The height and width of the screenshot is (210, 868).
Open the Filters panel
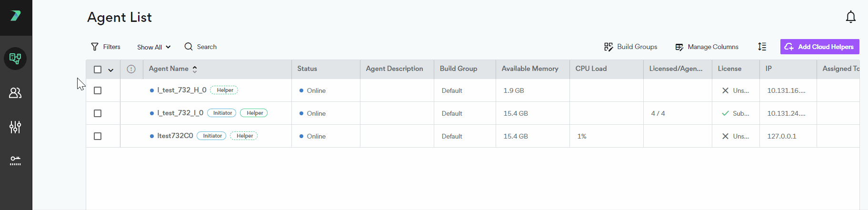click(x=106, y=47)
